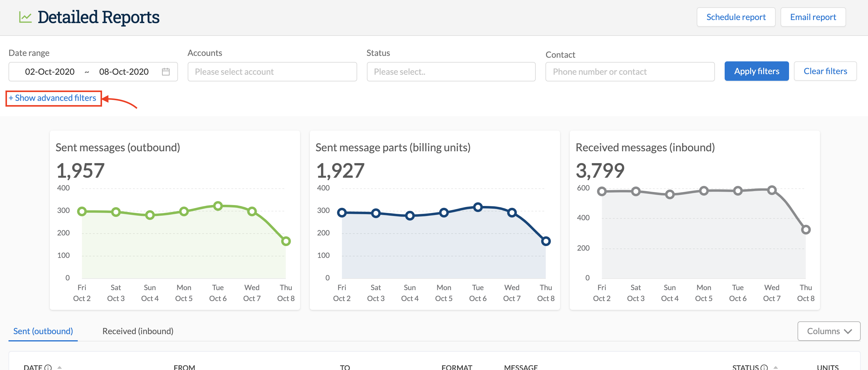Image resolution: width=868 pixels, height=370 pixels.
Task: Switch to Received (inbound) tab
Action: click(x=138, y=331)
